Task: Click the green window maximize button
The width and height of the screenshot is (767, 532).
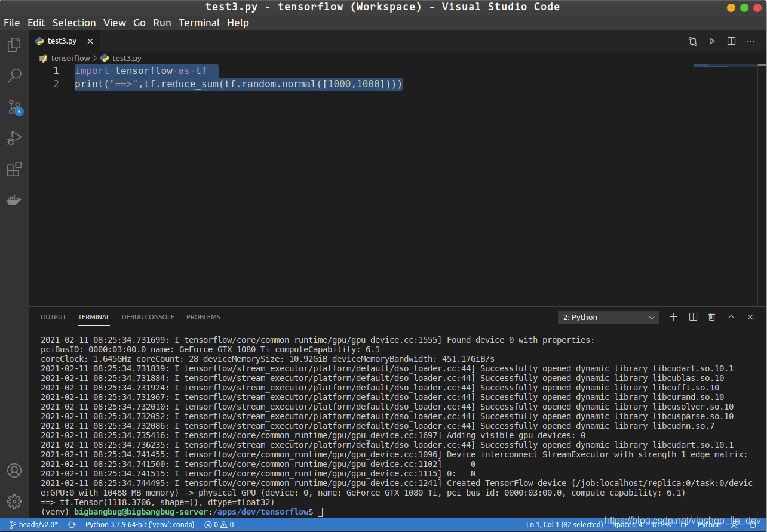Action: (x=744, y=7)
